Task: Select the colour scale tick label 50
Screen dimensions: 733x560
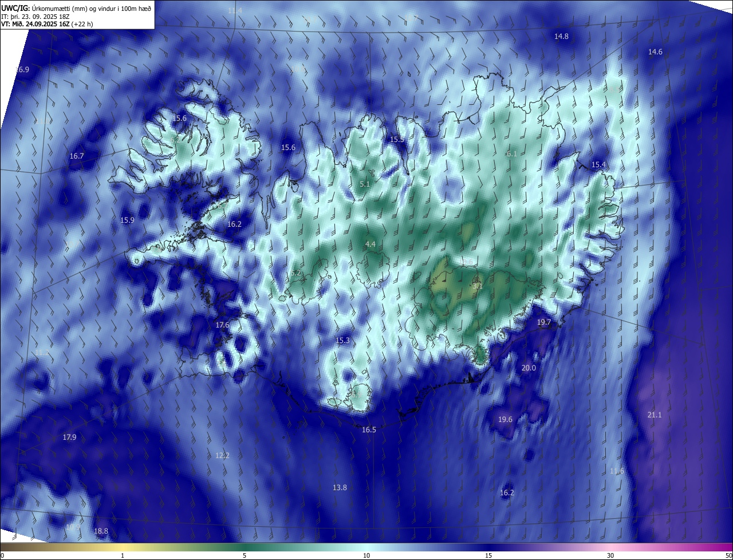Action: (x=728, y=556)
